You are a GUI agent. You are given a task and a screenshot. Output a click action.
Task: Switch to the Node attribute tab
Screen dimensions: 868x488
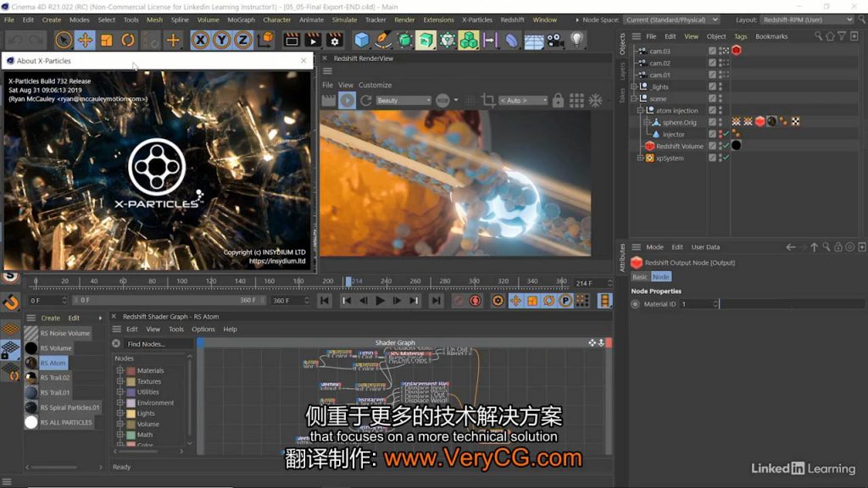[x=660, y=277]
